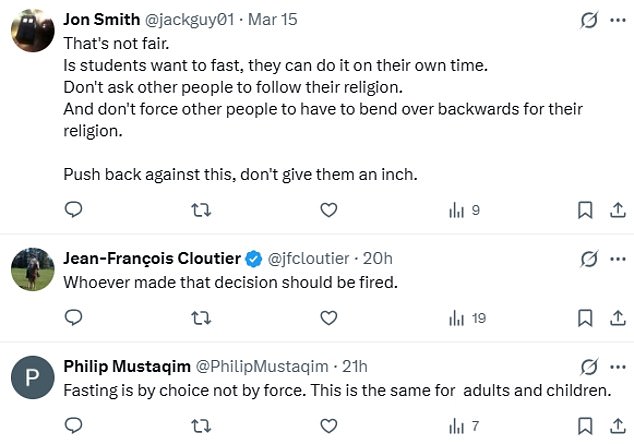Reply to Jean-François Cloutier's tweet
This screenshot has width=634, height=444.
coord(73,318)
